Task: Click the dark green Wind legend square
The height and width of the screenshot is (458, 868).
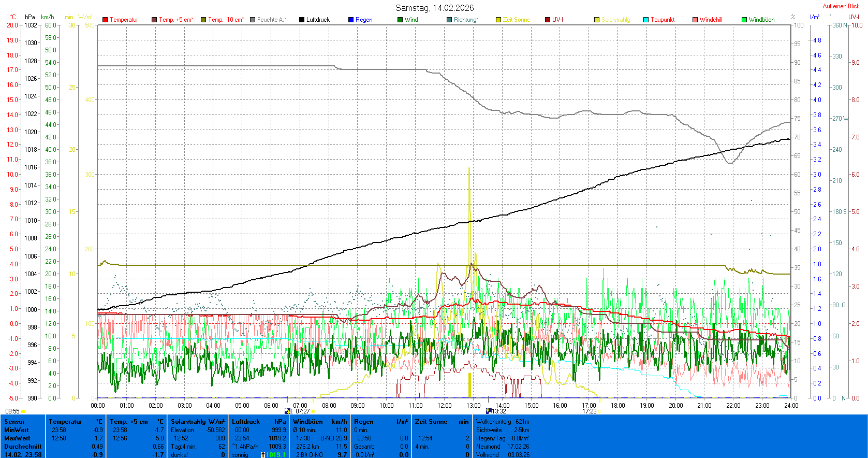Action: [400, 20]
